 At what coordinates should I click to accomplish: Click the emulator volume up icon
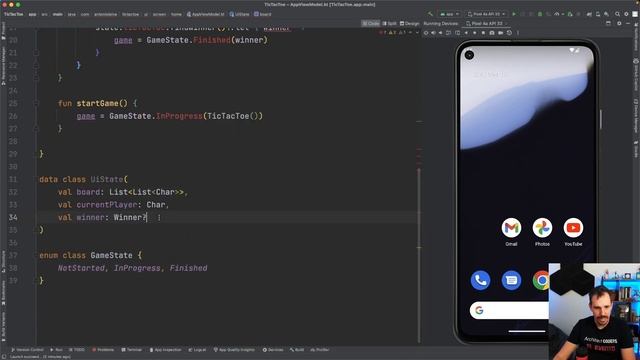pyautogui.click(x=433, y=33)
